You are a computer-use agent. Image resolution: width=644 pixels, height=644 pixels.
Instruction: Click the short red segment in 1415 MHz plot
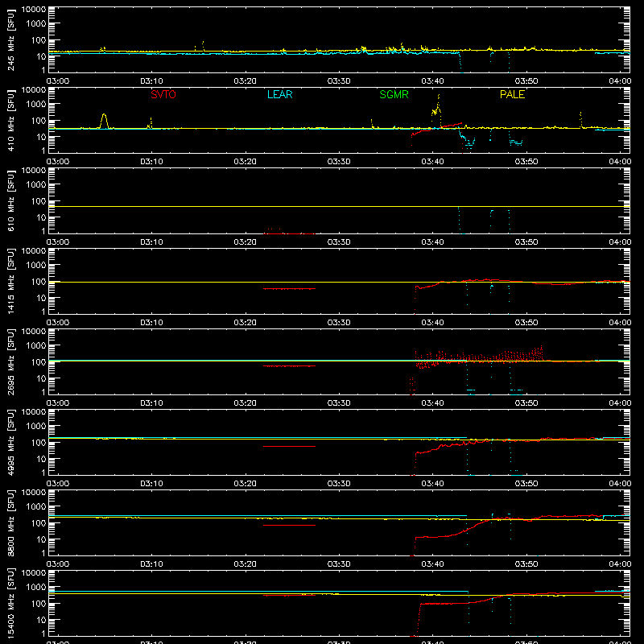click(289, 289)
